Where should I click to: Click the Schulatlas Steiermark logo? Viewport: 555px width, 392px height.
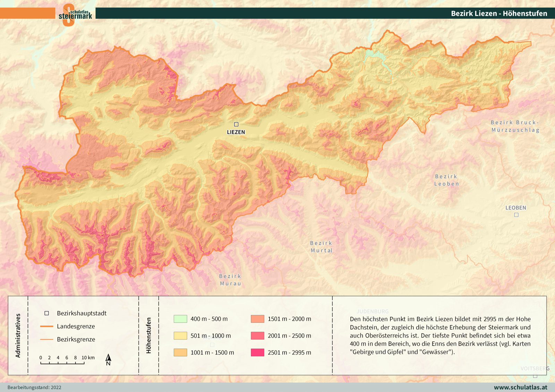click(x=75, y=15)
